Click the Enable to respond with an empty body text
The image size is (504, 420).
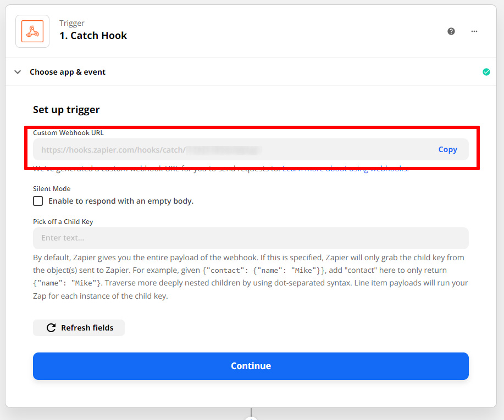coord(121,201)
